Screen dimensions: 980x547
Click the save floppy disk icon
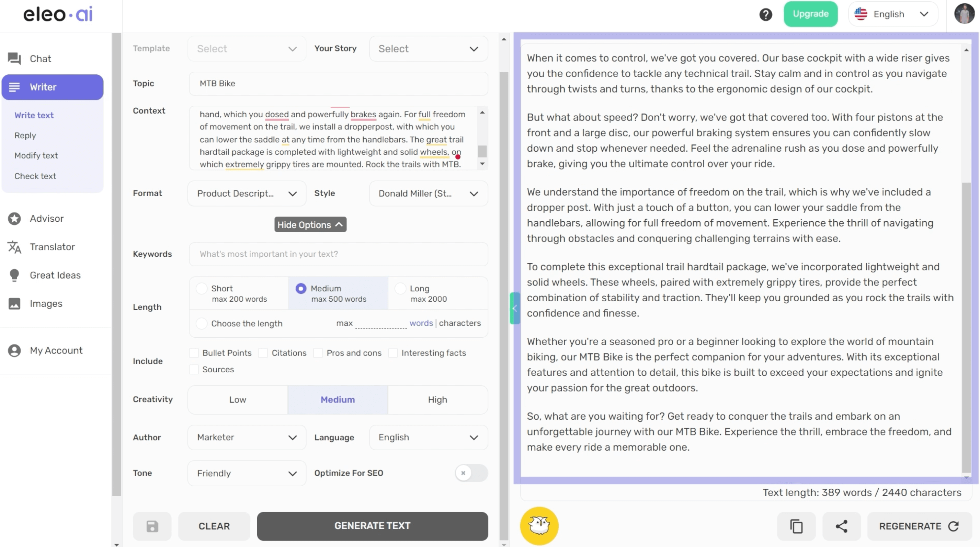click(x=152, y=526)
